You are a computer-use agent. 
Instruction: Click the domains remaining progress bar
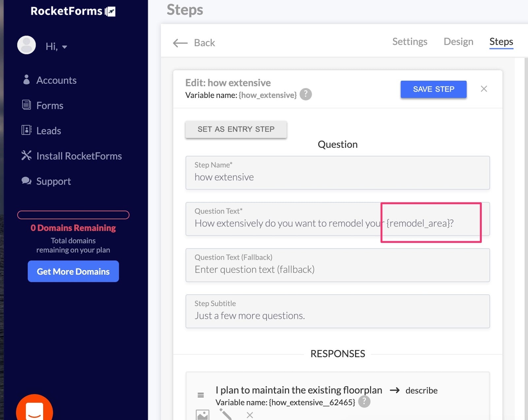[73, 215]
